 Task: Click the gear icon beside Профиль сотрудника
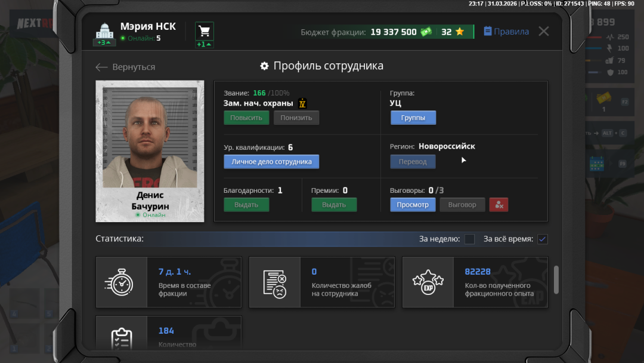coord(264,66)
